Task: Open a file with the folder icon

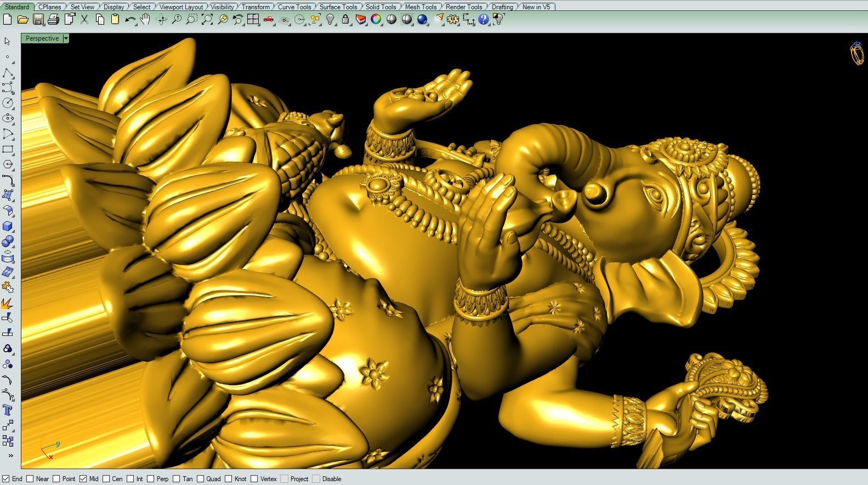Action: (x=22, y=20)
